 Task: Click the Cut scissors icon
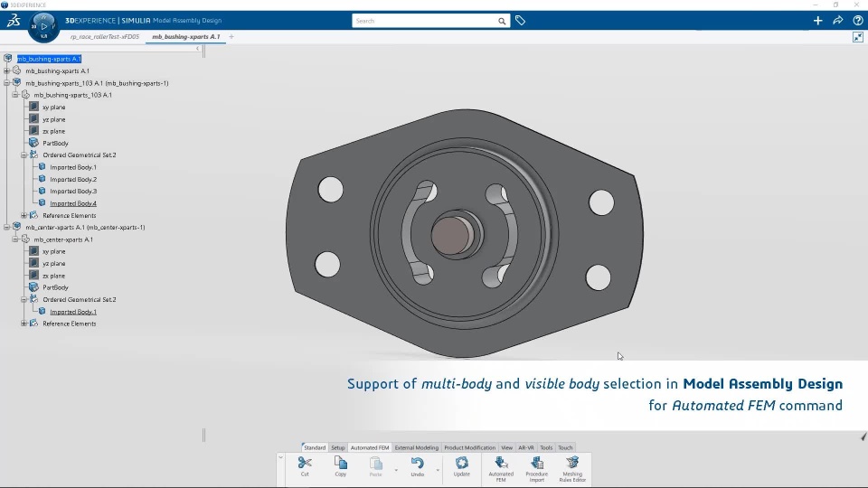click(305, 463)
